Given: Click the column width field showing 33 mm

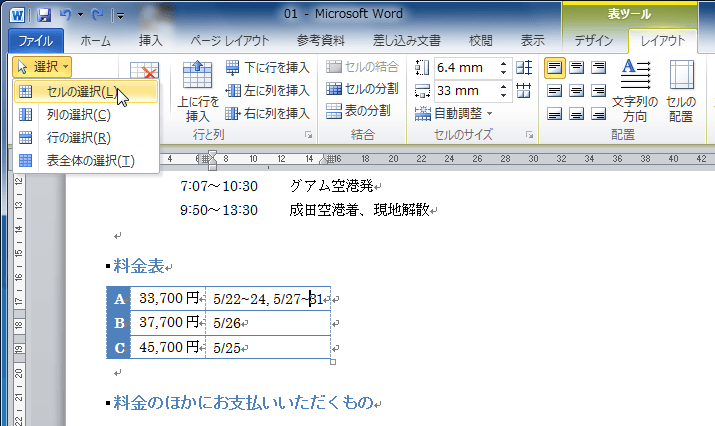Looking at the screenshot, I should (x=465, y=90).
